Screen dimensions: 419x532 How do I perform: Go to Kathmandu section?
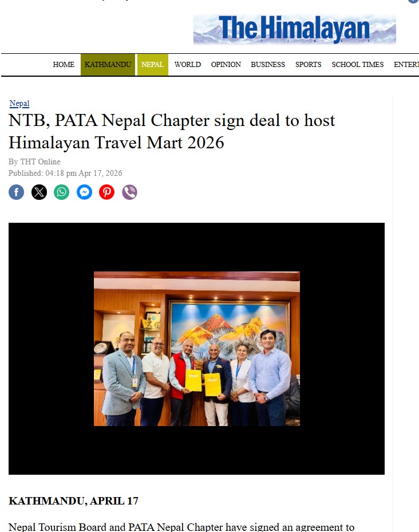[108, 65]
